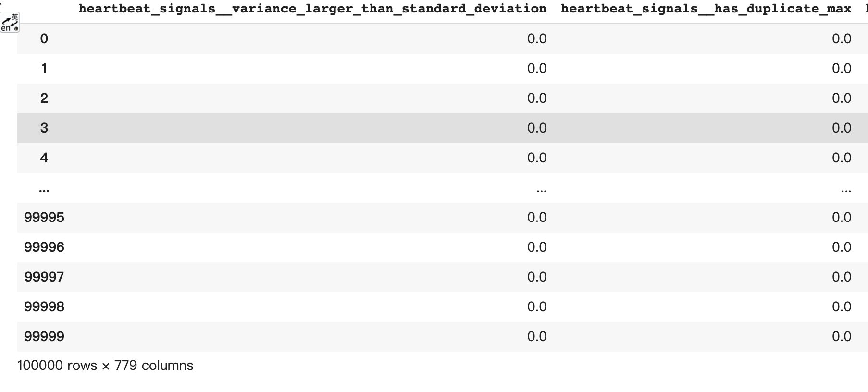Click row index 2 label
Screen dimensions: 868x392
pyautogui.click(x=44, y=98)
